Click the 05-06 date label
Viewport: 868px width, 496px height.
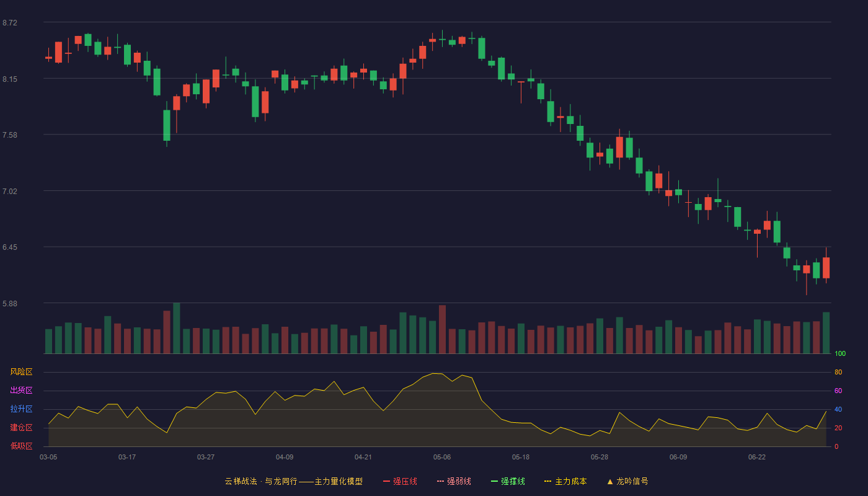click(x=442, y=457)
